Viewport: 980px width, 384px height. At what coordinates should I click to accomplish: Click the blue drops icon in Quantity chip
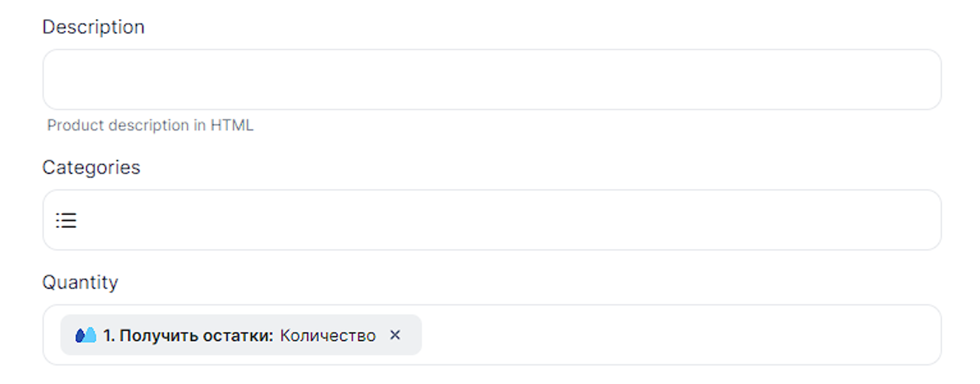85,335
